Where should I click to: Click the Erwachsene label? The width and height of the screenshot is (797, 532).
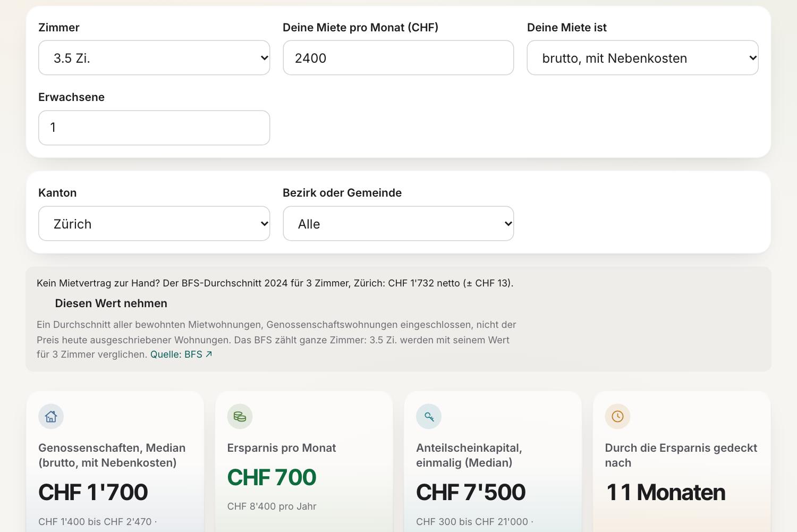click(x=71, y=97)
